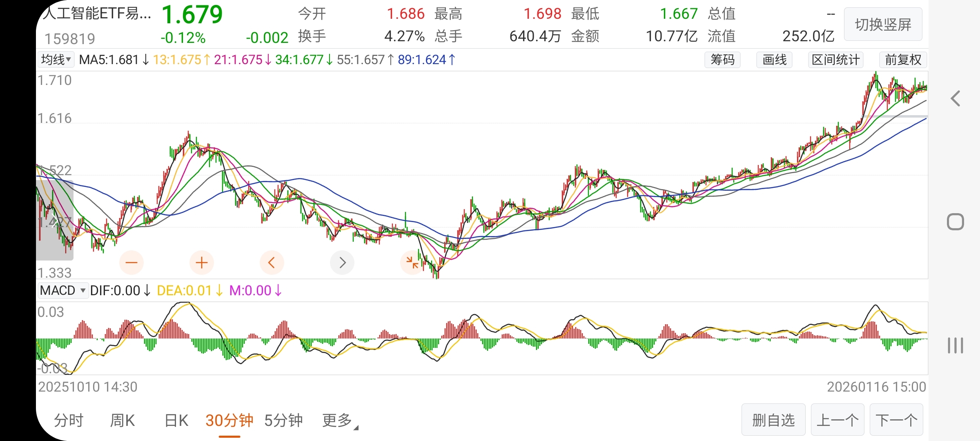Tap the collapse arrows chart icon
The image size is (980, 441).
coord(412,263)
